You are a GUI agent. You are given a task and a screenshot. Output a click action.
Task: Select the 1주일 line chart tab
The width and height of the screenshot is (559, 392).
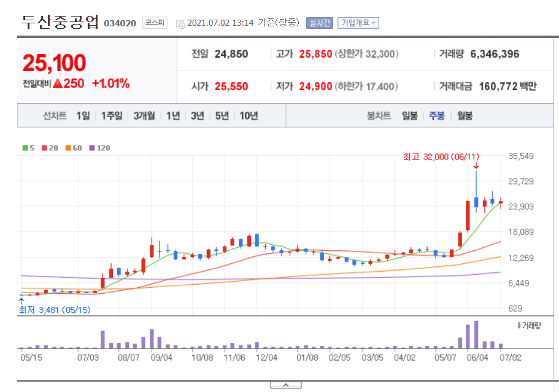112,115
